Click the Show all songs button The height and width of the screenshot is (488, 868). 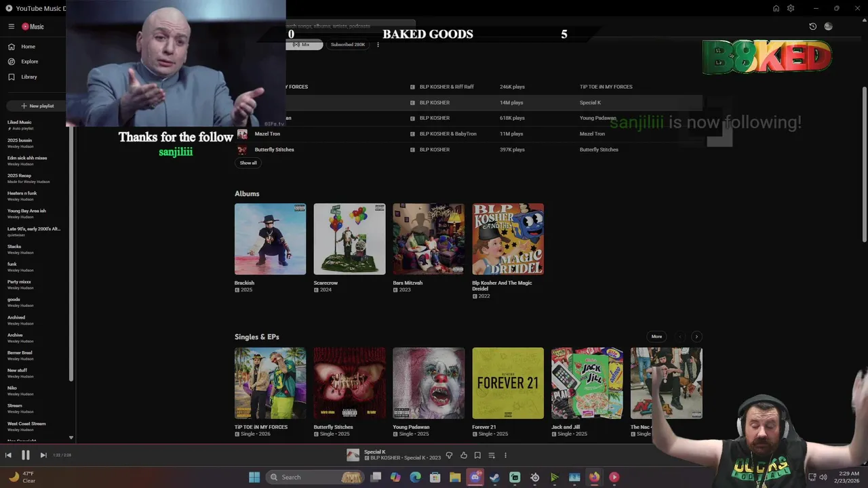248,163
